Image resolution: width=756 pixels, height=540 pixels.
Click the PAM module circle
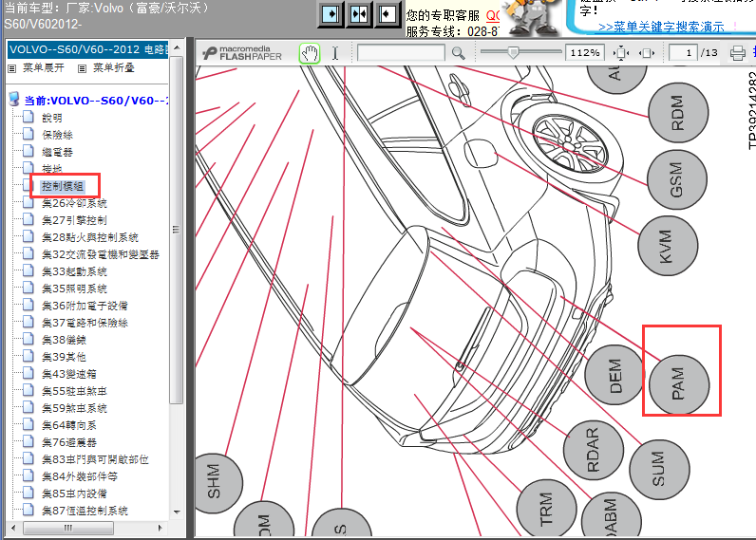pyautogui.click(x=679, y=384)
